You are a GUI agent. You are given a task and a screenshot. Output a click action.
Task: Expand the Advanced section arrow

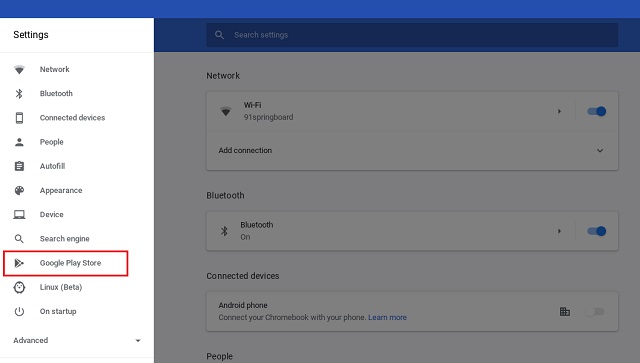pos(138,341)
